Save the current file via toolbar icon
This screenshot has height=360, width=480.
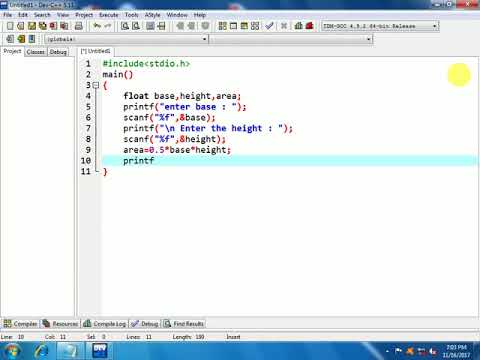click(x=32, y=26)
